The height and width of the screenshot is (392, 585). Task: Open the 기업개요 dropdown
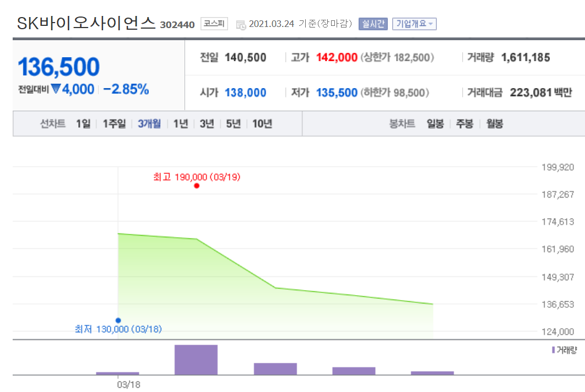point(414,24)
